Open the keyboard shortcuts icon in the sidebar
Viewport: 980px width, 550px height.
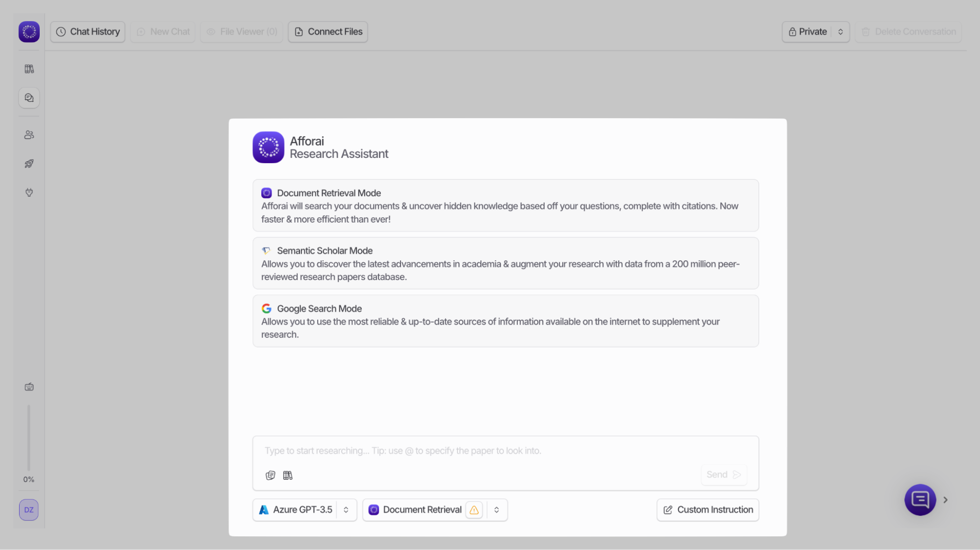28,386
